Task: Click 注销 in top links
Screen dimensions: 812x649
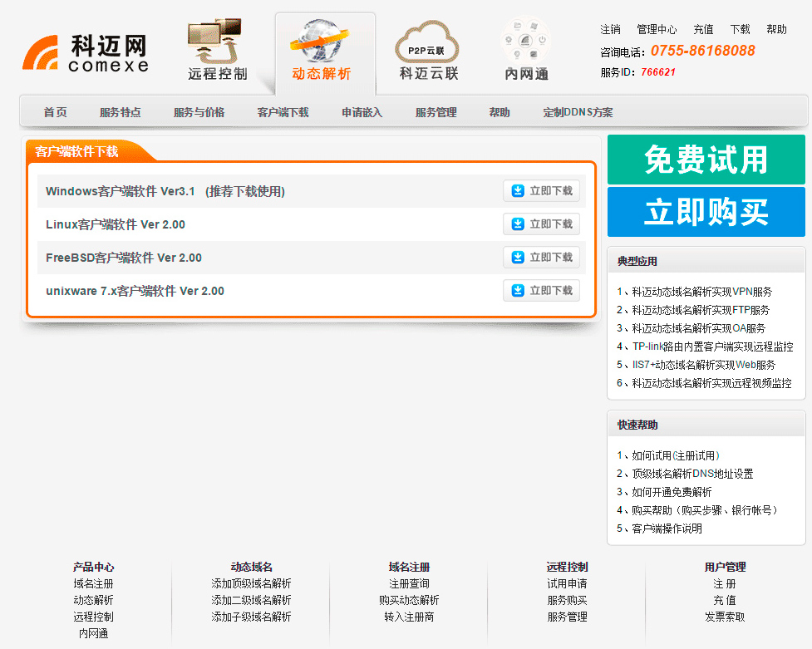Action: pos(611,30)
